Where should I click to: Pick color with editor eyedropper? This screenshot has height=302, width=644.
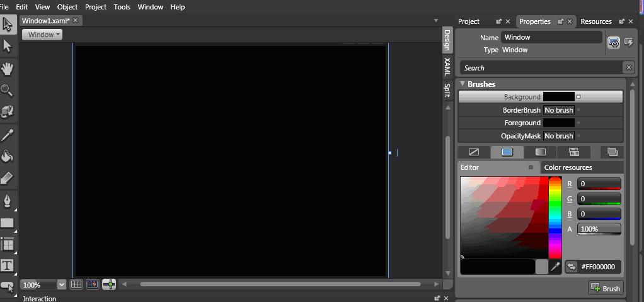click(x=555, y=267)
